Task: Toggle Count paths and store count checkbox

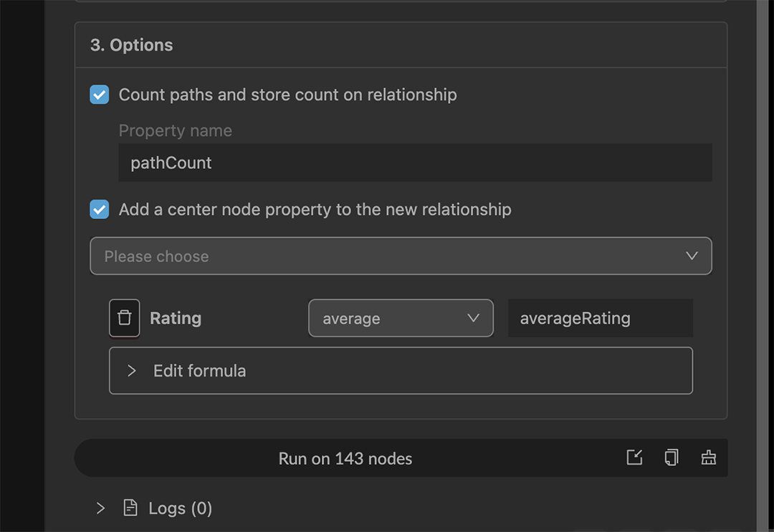Action: click(100, 95)
